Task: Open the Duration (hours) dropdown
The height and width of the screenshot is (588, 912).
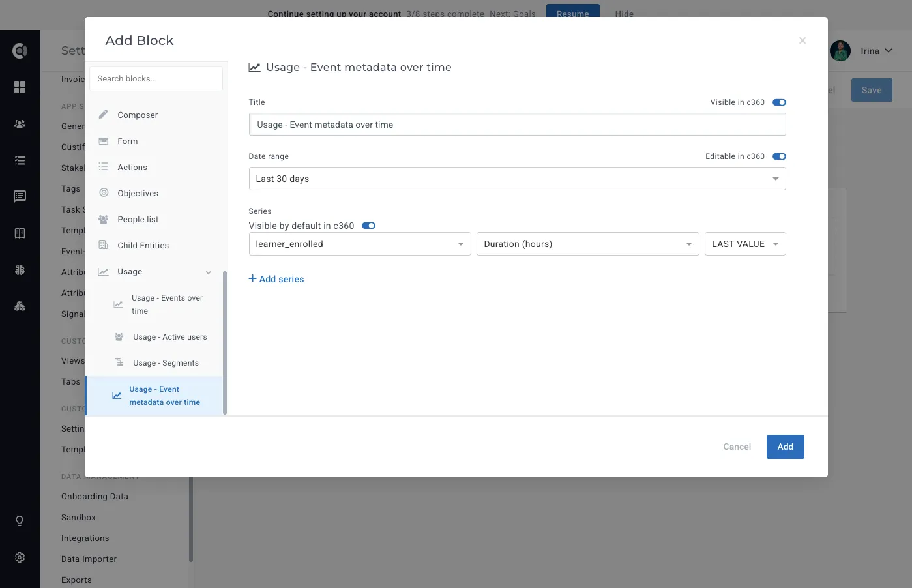Action: (x=587, y=244)
